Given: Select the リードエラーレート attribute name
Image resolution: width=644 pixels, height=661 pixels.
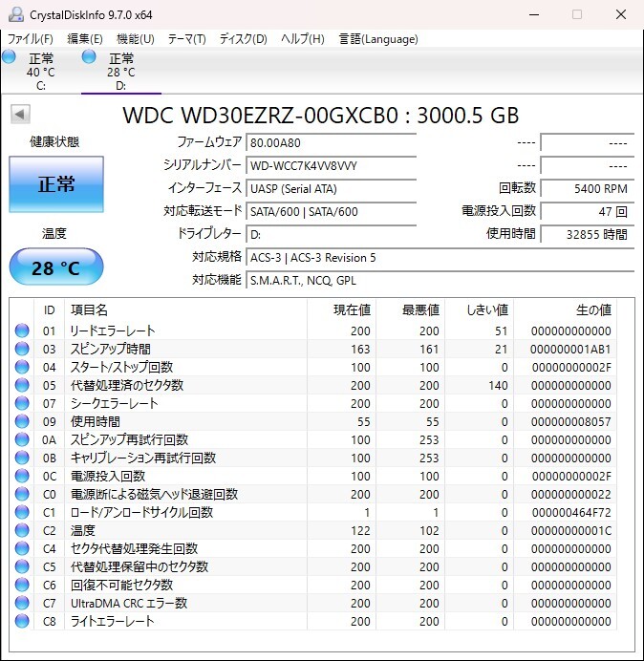Looking at the screenshot, I should pyautogui.click(x=113, y=330).
